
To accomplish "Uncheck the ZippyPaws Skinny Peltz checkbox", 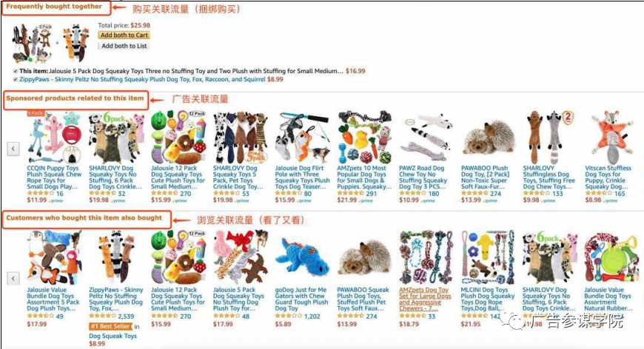I will click(16, 80).
